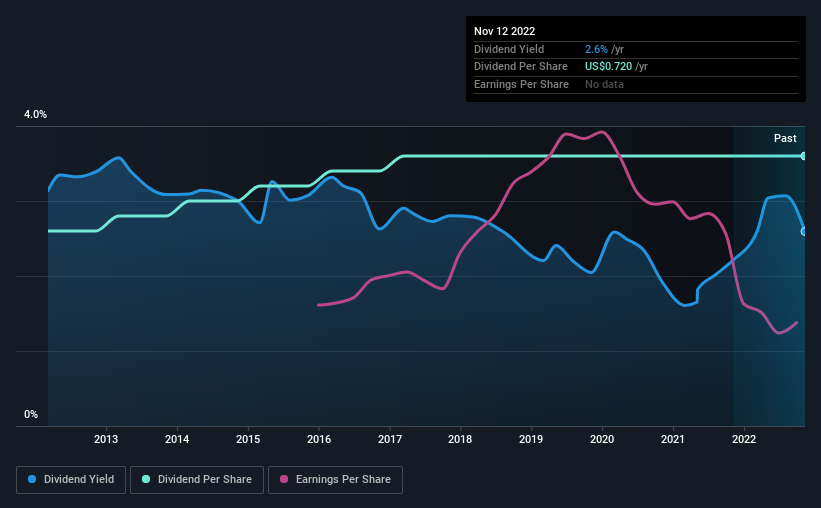Click the 2022 year on the x-axis
This screenshot has height=508, width=821.
coord(744,439)
